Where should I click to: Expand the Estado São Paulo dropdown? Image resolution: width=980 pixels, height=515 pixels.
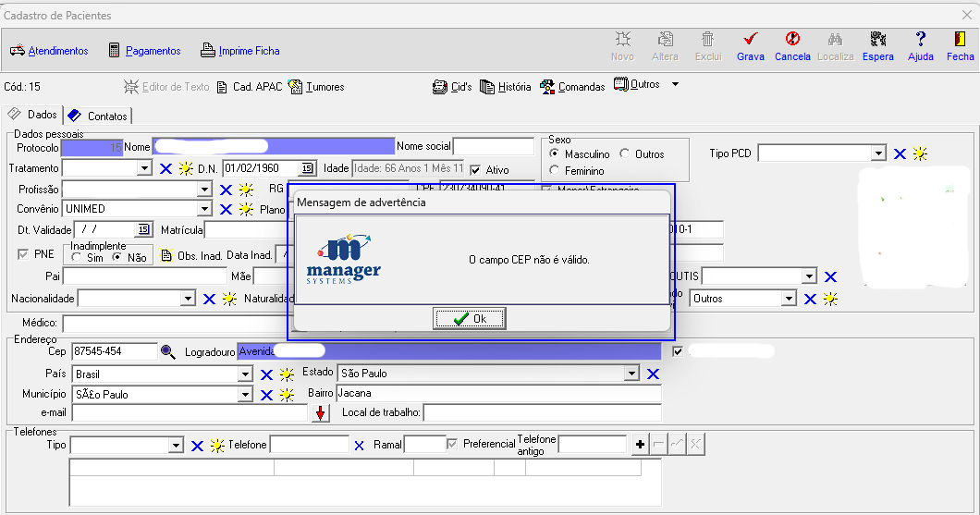[x=631, y=374]
